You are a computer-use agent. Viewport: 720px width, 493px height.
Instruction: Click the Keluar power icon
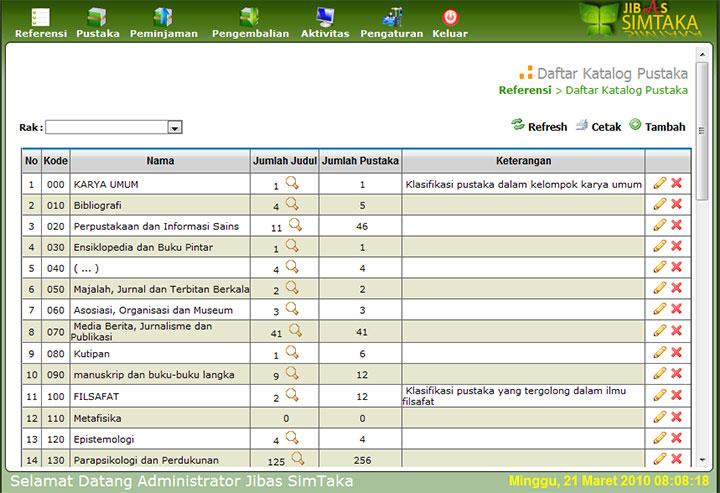click(450, 17)
